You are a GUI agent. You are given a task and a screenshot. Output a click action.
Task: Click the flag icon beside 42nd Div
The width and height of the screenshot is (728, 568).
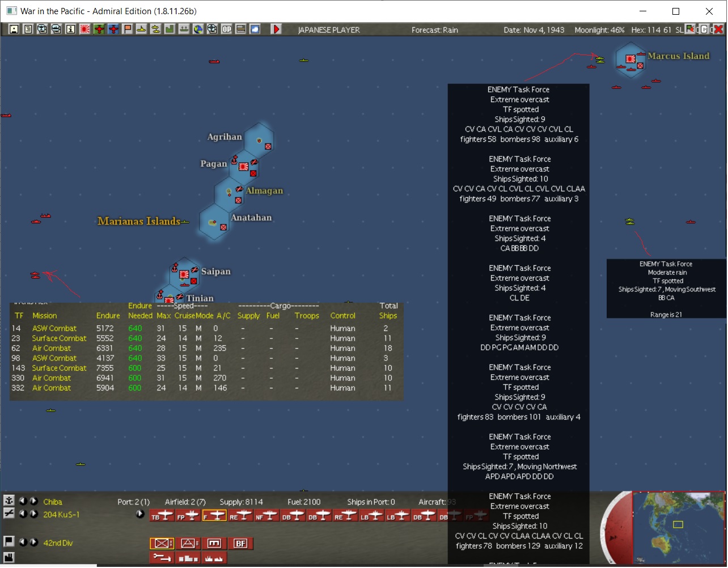point(9,542)
